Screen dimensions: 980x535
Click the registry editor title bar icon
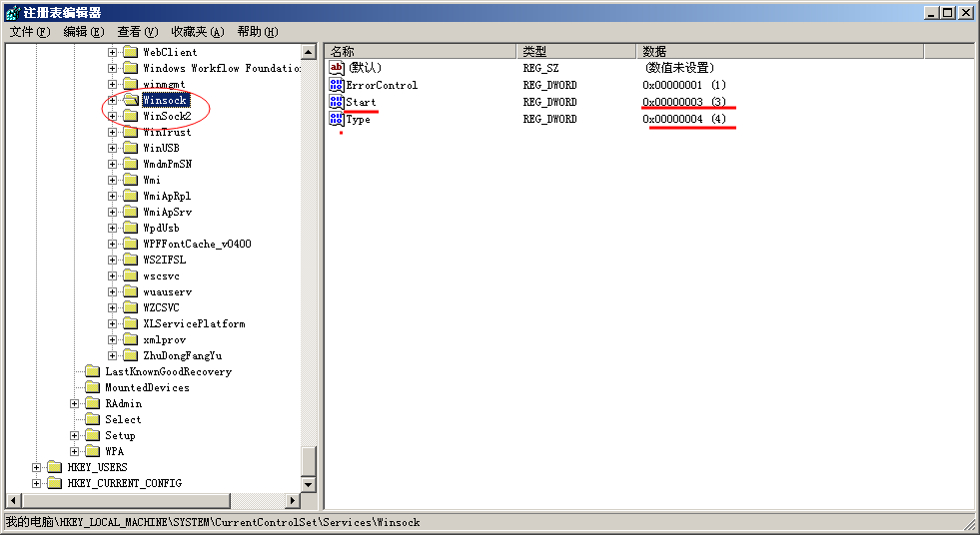(13, 13)
